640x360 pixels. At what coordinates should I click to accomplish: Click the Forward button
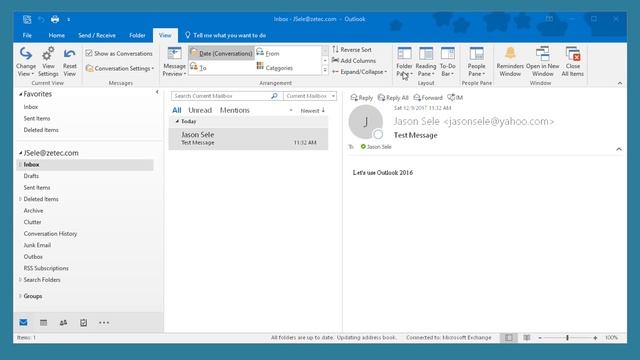pos(428,98)
